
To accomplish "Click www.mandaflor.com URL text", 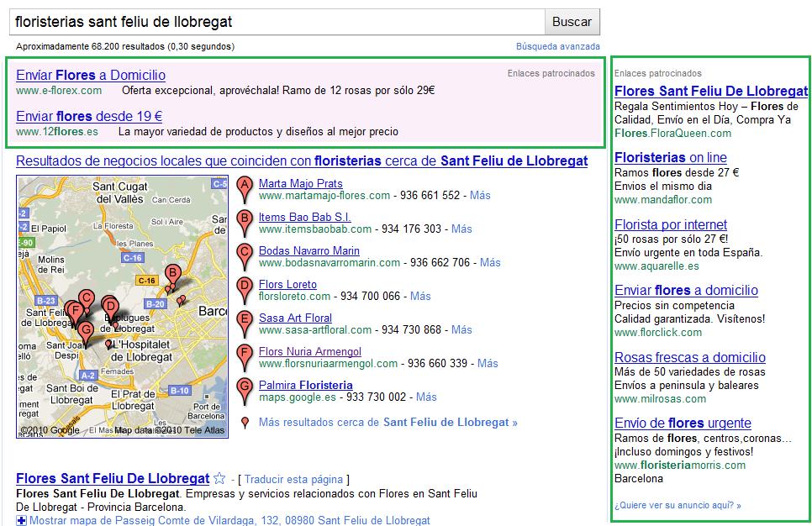I will 663,199.
